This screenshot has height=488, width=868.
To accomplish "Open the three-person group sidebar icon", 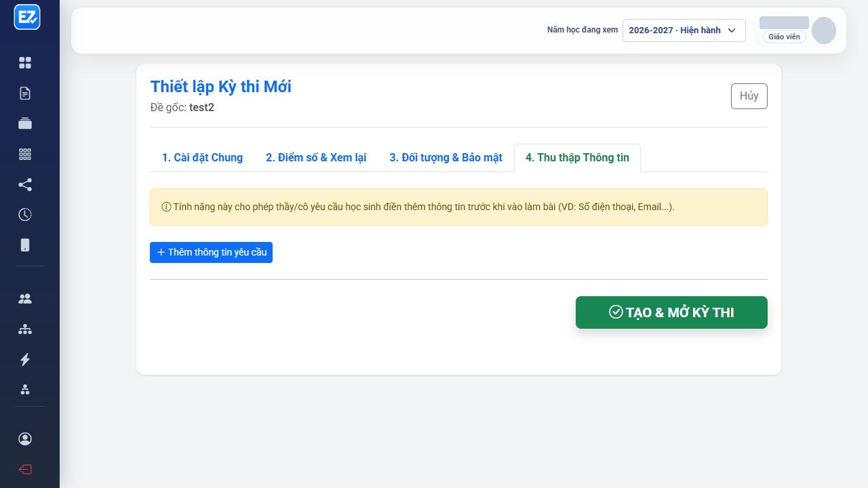I will 25,390.
